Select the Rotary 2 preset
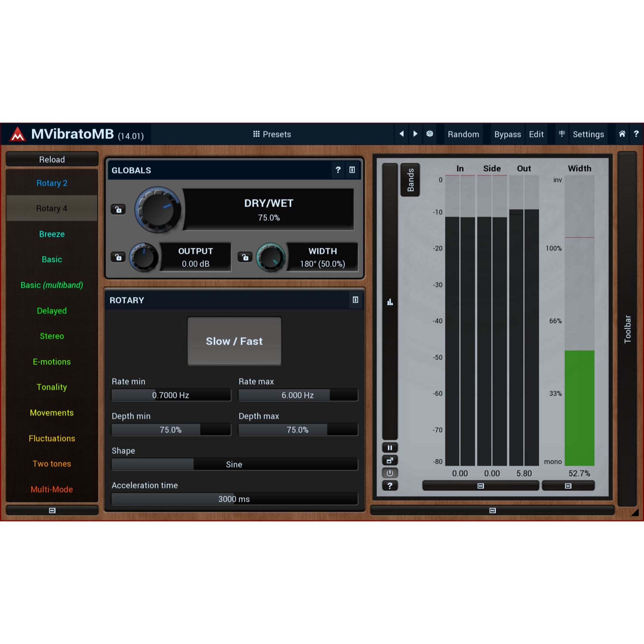The width and height of the screenshot is (644, 644). (x=52, y=183)
